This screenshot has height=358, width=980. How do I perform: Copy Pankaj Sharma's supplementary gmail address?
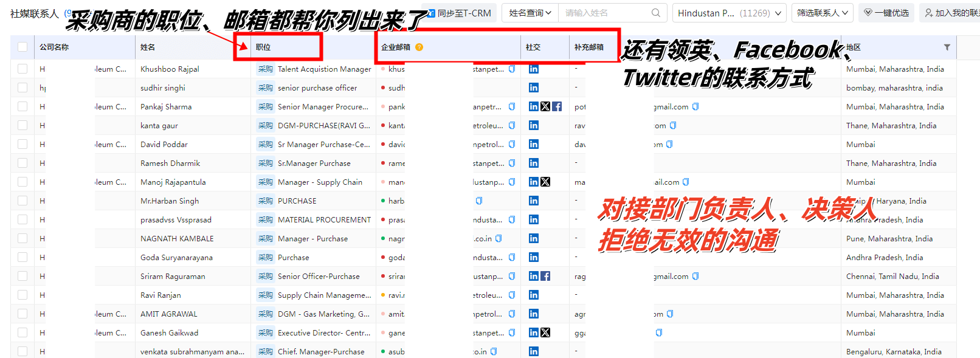coord(695,106)
